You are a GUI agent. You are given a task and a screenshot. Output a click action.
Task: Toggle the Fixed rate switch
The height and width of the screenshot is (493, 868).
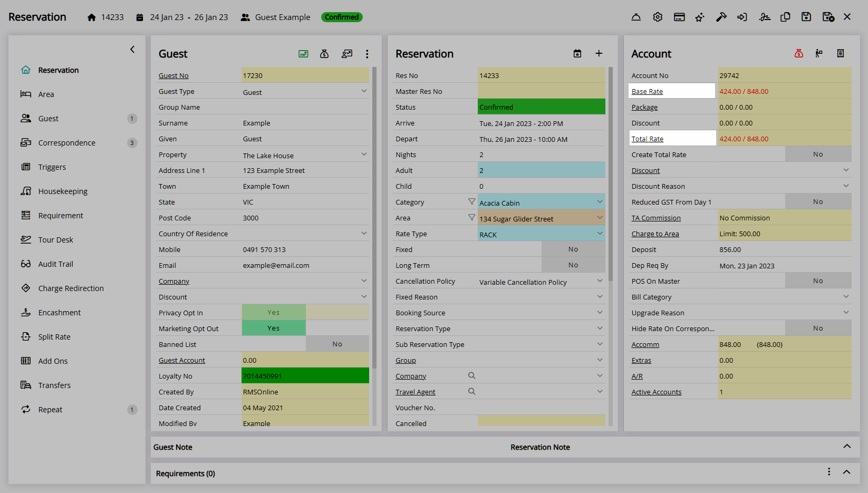click(573, 249)
